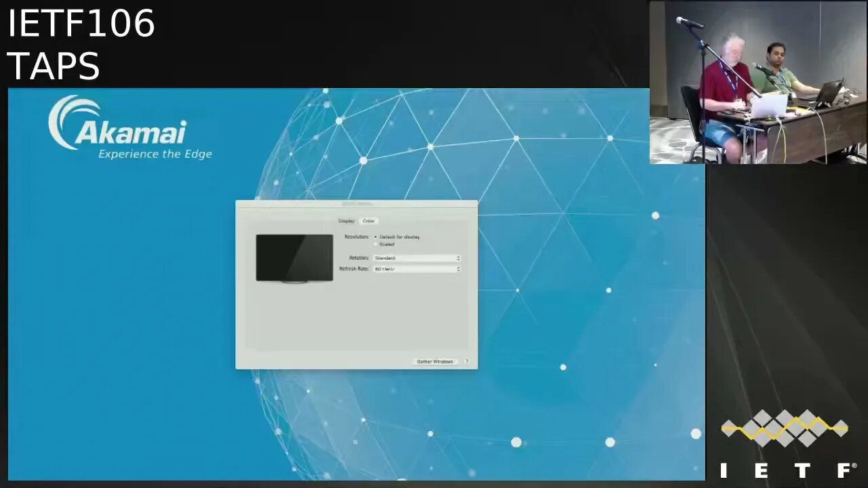The height and width of the screenshot is (488, 868).
Task: Open the Refresh Rate dropdown
Action: [417, 269]
